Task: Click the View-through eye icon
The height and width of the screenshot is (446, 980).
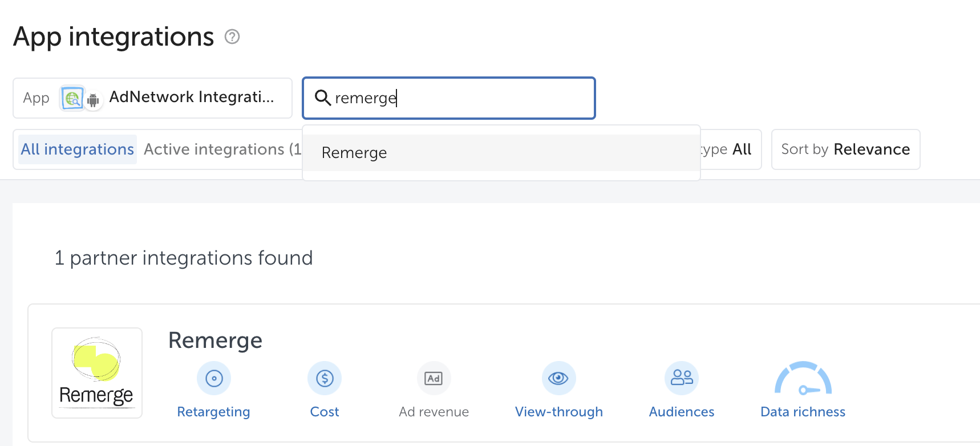Action: coord(558,378)
